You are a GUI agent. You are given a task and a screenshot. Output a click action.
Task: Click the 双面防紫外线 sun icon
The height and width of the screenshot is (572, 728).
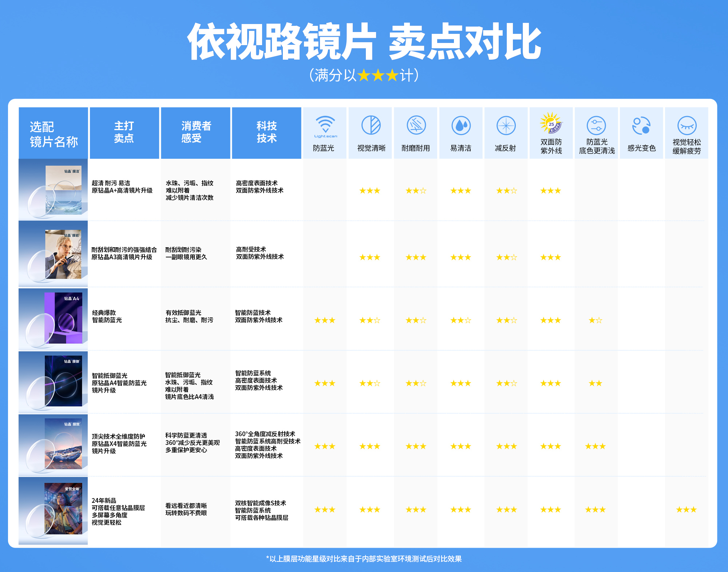[551, 123]
